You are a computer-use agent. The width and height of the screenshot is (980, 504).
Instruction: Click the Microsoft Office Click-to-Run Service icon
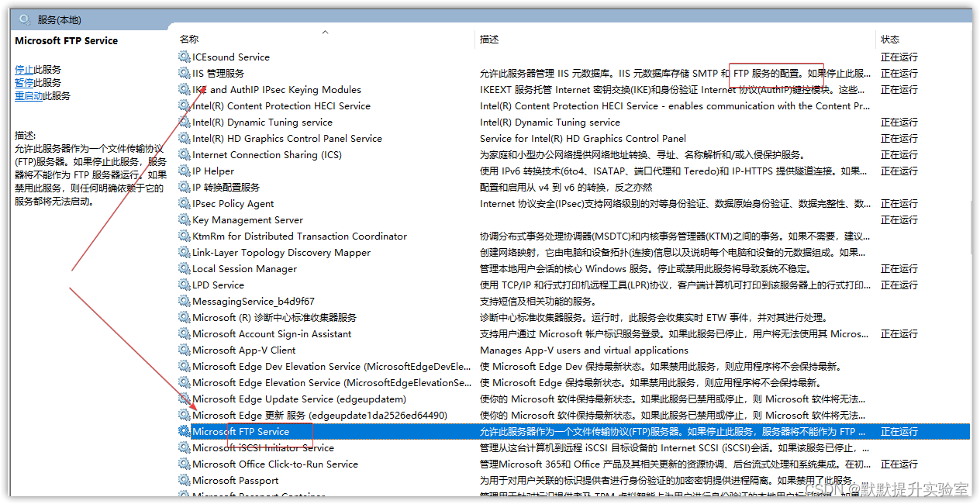click(184, 464)
